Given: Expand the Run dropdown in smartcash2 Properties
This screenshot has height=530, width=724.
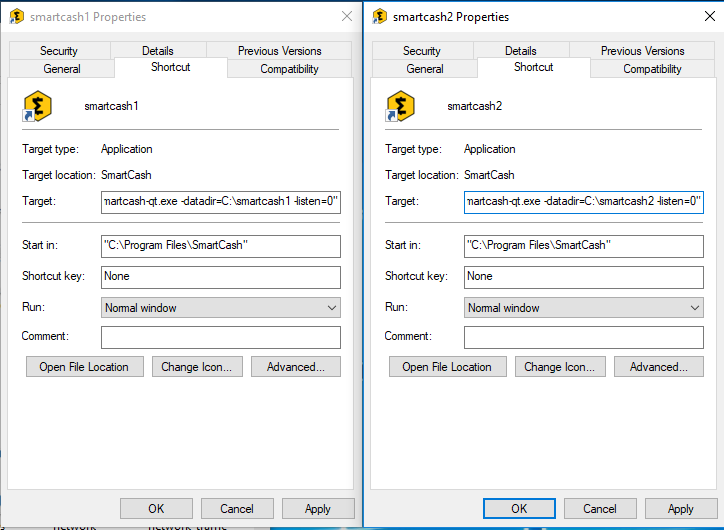Looking at the screenshot, I should pyautogui.click(x=584, y=307).
